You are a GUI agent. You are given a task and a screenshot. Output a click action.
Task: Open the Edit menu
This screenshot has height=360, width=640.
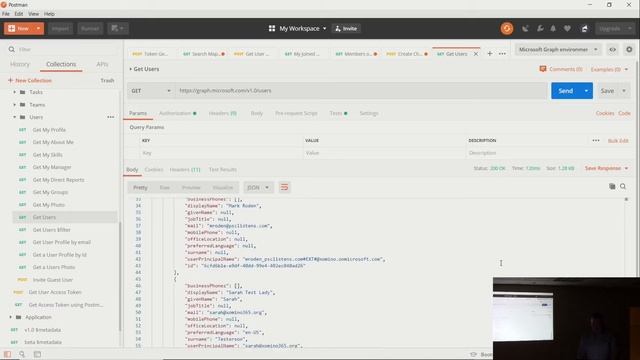pyautogui.click(x=19, y=14)
